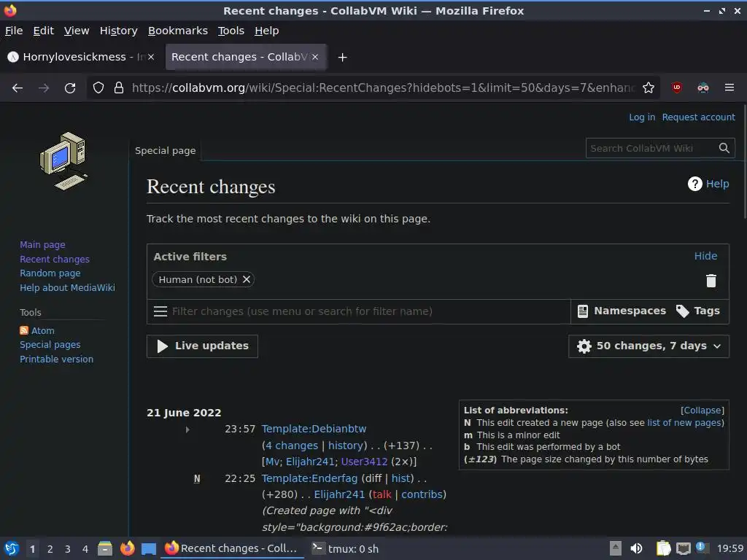Click the blue desktop icon in taskbar

(149, 549)
